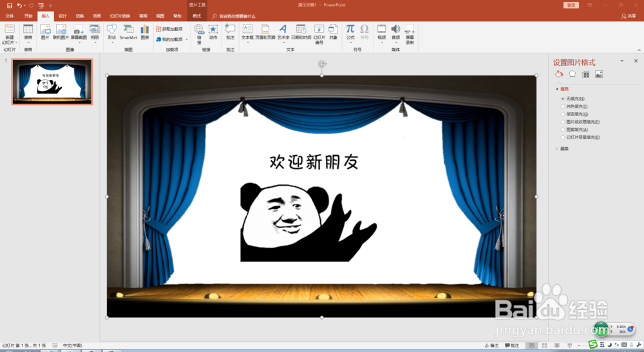Open the 表格 table insert tool
The height and width of the screenshot is (352, 644).
tap(28, 33)
